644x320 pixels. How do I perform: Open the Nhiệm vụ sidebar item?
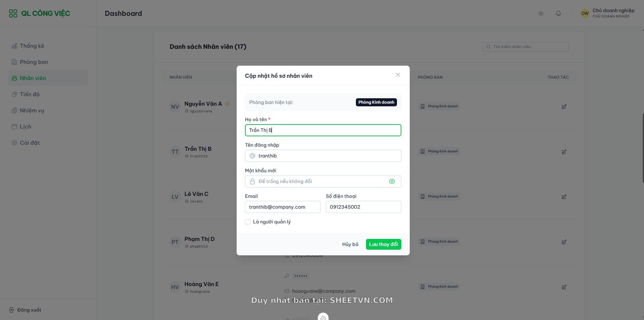(32, 110)
